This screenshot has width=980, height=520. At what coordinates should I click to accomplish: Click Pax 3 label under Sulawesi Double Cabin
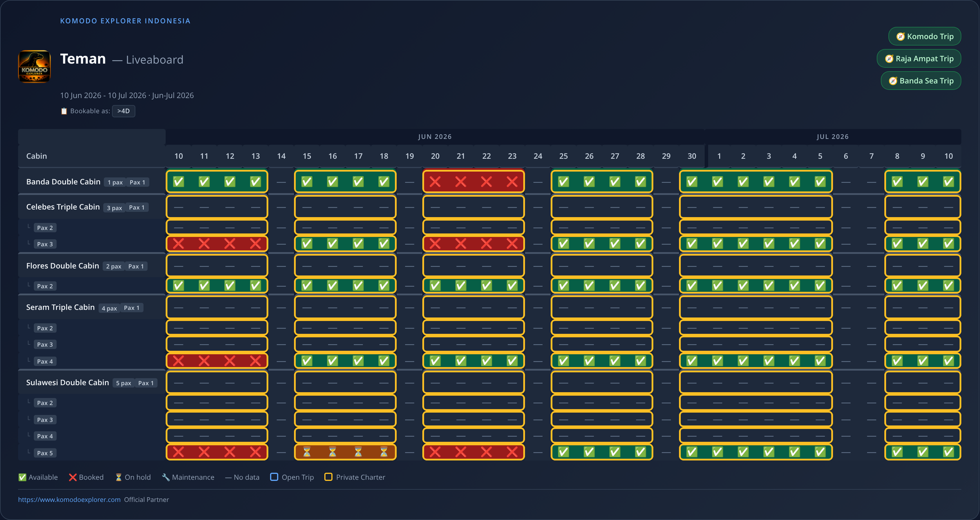click(45, 420)
